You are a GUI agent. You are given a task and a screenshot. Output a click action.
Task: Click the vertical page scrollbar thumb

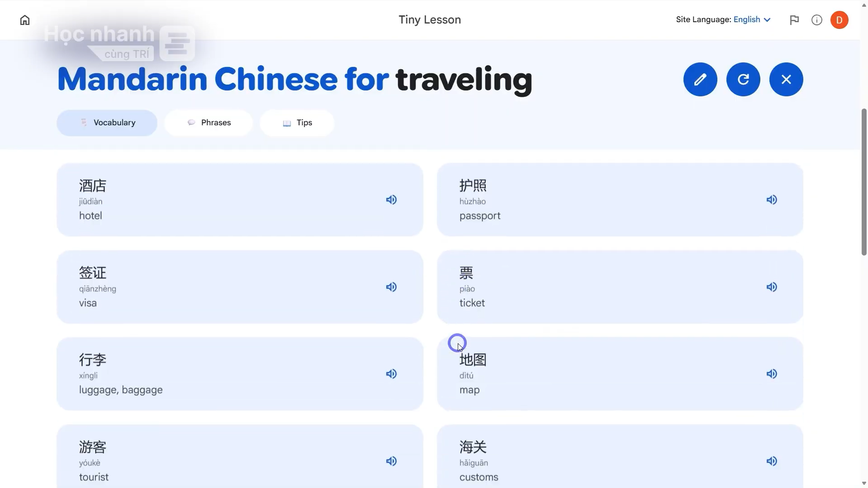863,182
